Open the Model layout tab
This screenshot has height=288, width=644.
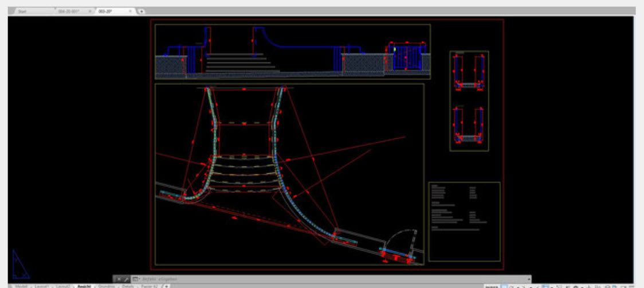tap(22, 286)
